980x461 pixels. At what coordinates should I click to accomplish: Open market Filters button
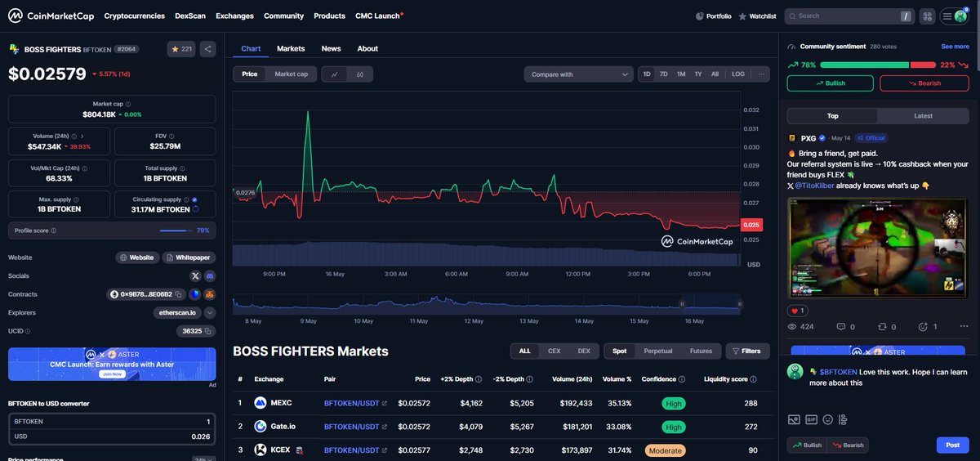[747, 351]
